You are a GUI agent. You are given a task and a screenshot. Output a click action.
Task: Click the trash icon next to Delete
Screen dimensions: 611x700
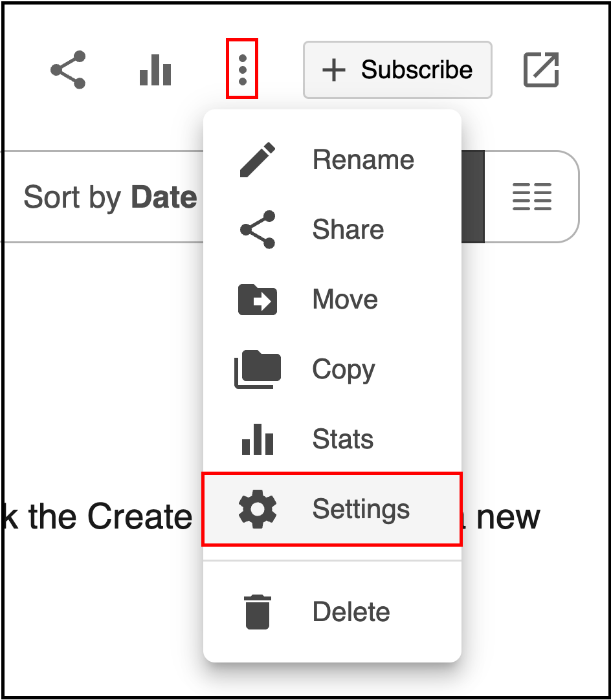[x=258, y=612]
